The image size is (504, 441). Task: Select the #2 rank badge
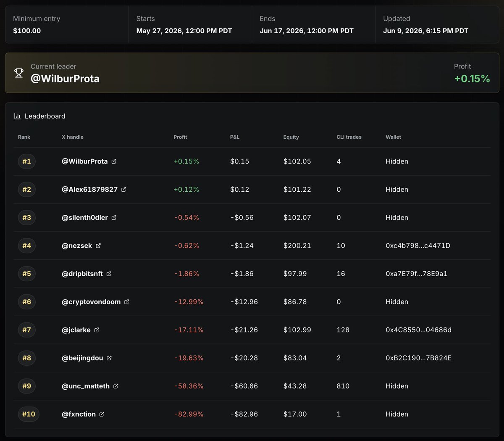click(26, 190)
